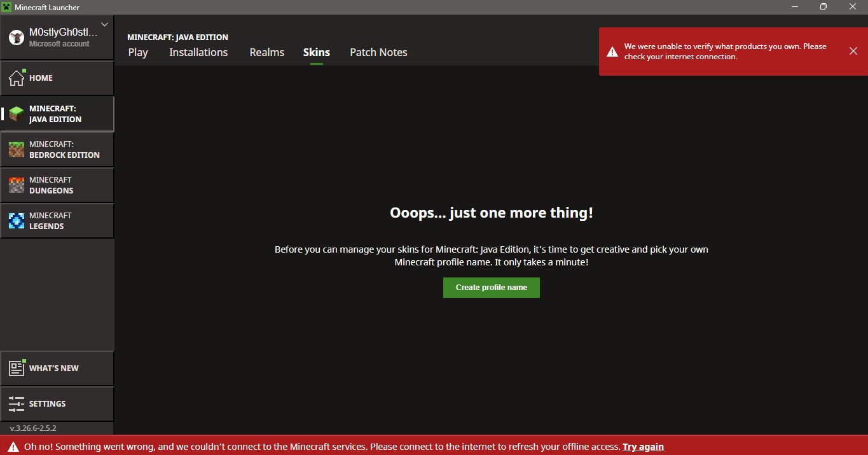Open Settings via the sliders icon

click(x=17, y=403)
